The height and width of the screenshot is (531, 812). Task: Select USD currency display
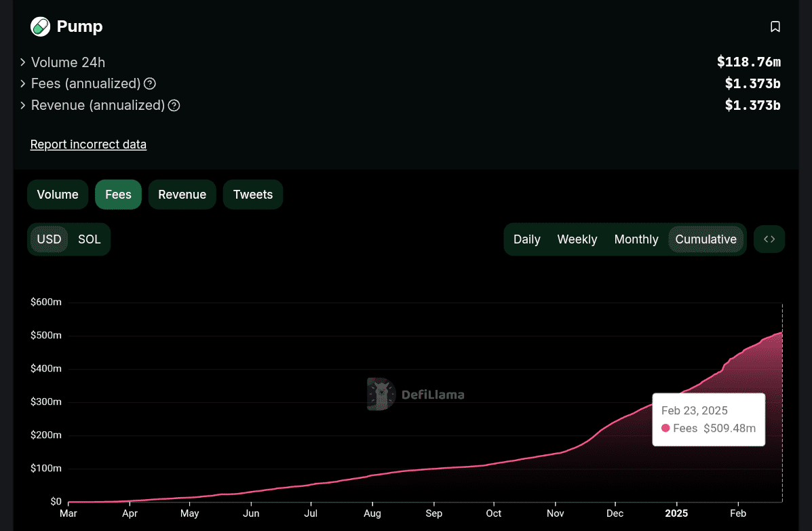coord(49,239)
